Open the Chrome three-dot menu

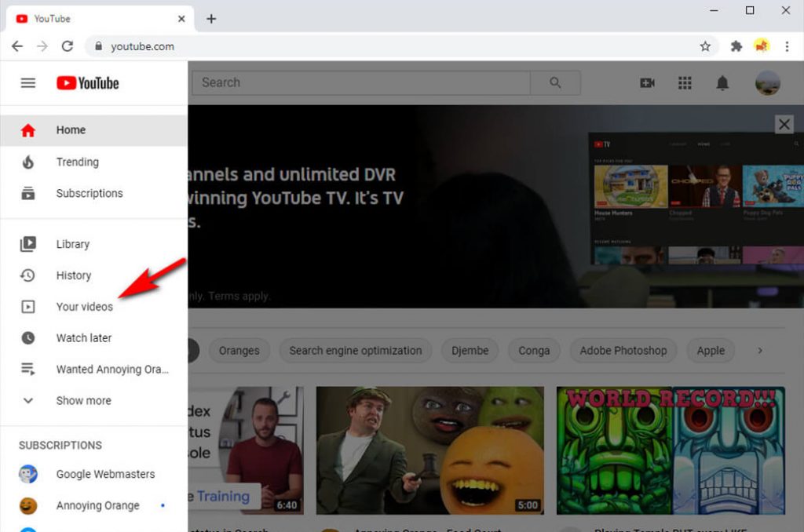pyautogui.click(x=787, y=46)
